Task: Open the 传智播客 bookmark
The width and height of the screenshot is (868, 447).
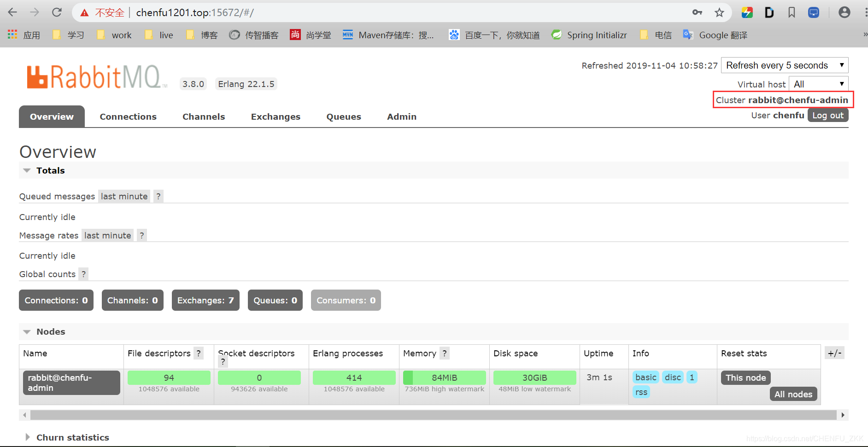Action: tap(254, 35)
